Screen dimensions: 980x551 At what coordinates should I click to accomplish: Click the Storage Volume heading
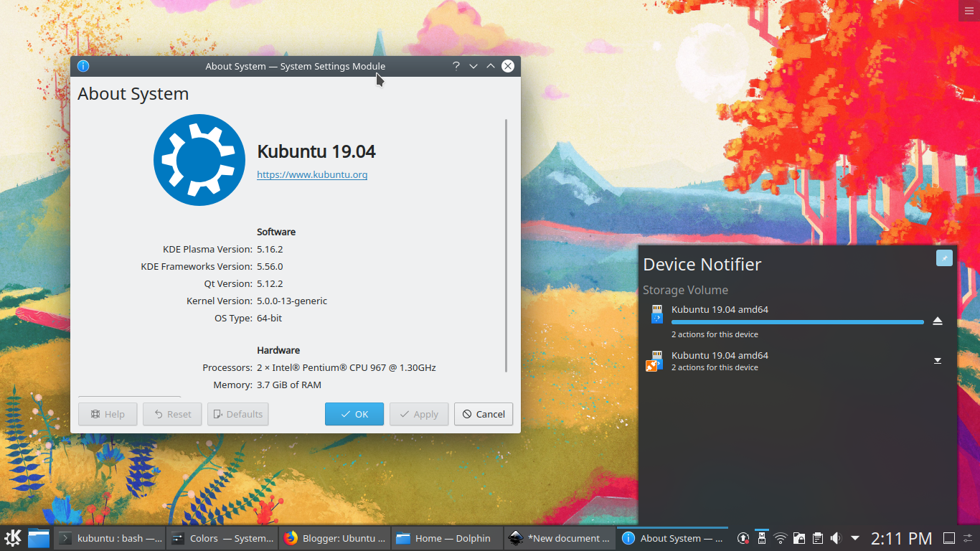(x=685, y=290)
